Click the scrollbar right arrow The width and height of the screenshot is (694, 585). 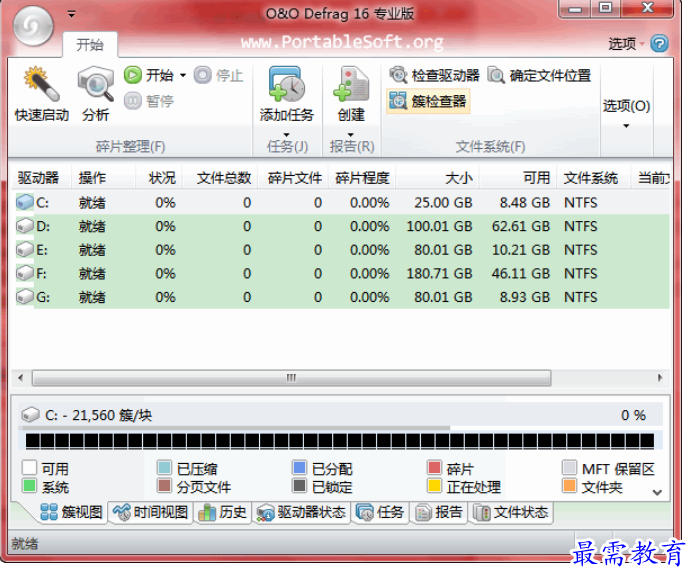(660, 378)
